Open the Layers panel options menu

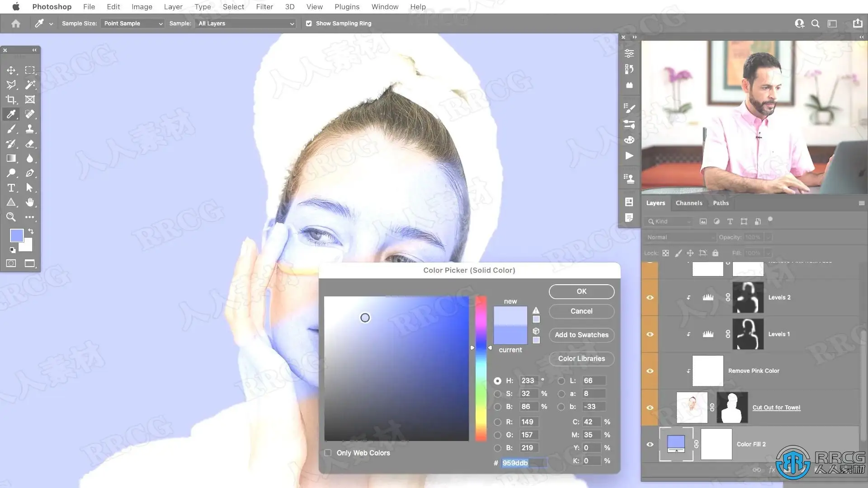pos(861,203)
